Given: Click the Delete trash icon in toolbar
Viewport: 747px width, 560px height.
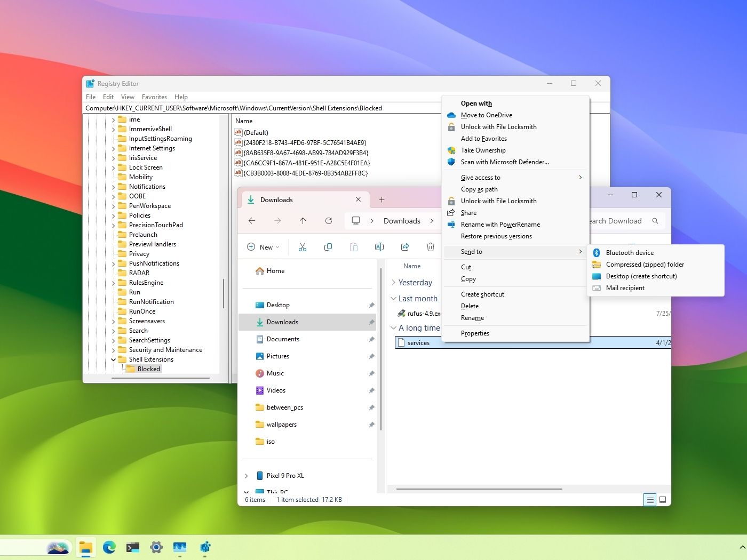Looking at the screenshot, I should pyautogui.click(x=431, y=247).
